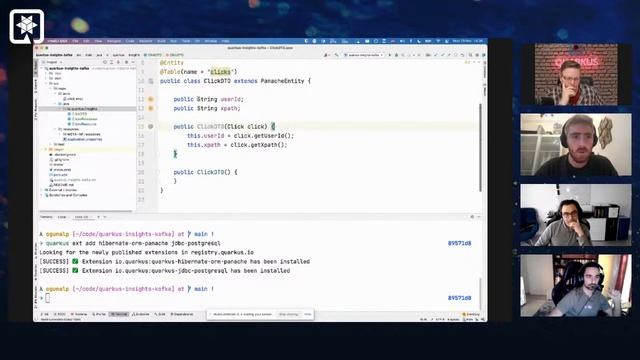Image resolution: width=640 pixels, height=360 pixels.
Task: Open the run configuration dropdown
Action: pyautogui.click(x=363, y=55)
